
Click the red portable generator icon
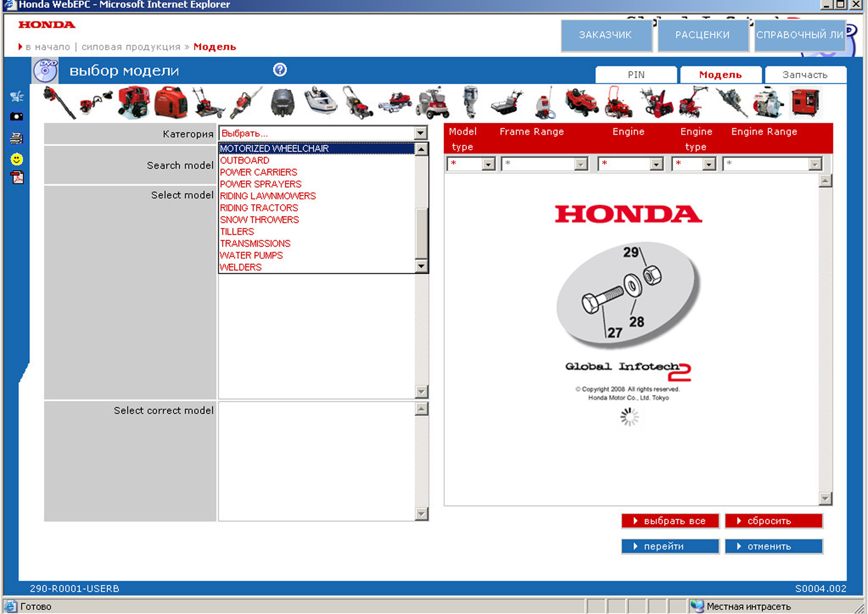point(171,102)
